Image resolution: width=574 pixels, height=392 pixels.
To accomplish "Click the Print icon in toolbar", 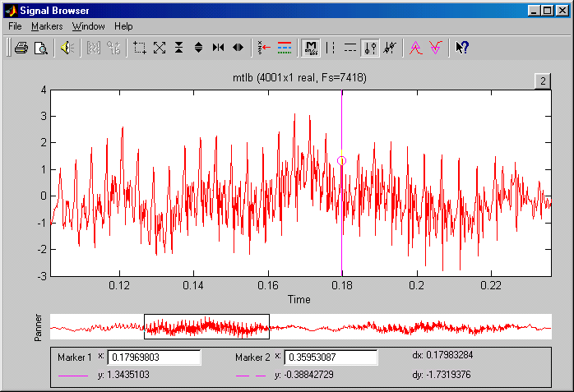I will [21, 48].
